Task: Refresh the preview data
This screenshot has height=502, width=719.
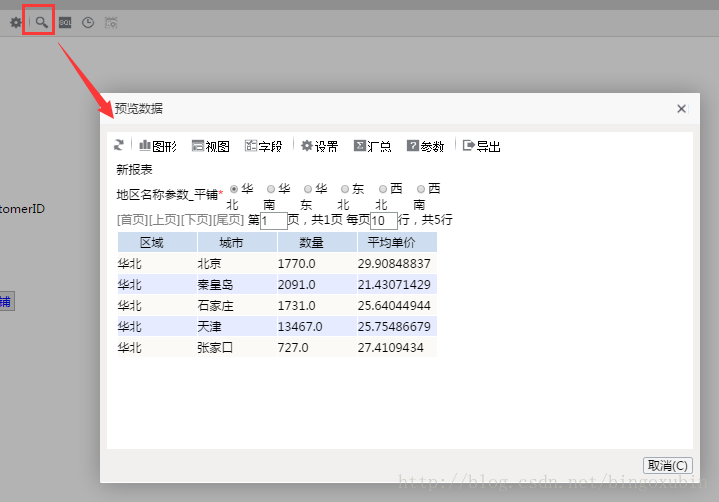Action: click(x=119, y=145)
